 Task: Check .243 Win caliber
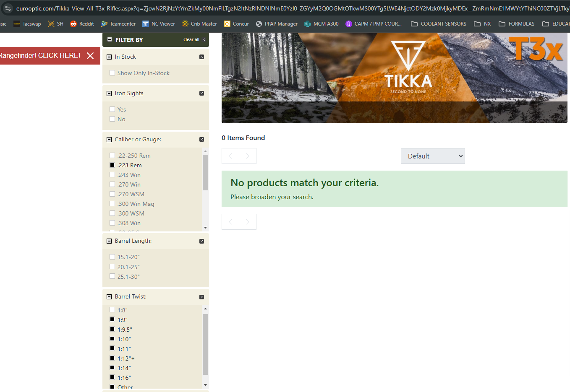pos(112,175)
